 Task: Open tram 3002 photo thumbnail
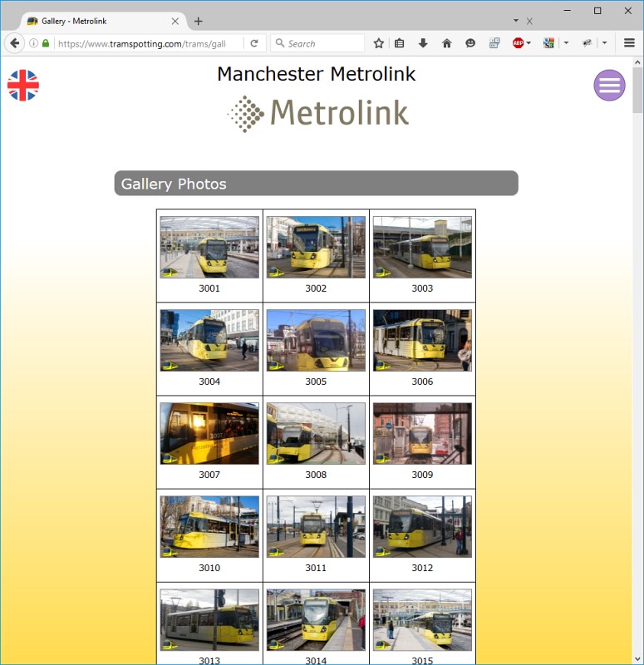316,247
